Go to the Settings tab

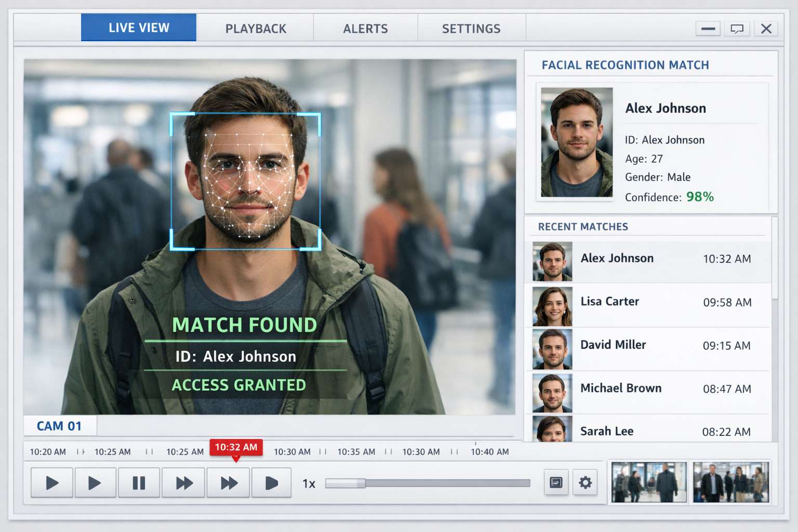[x=471, y=29]
